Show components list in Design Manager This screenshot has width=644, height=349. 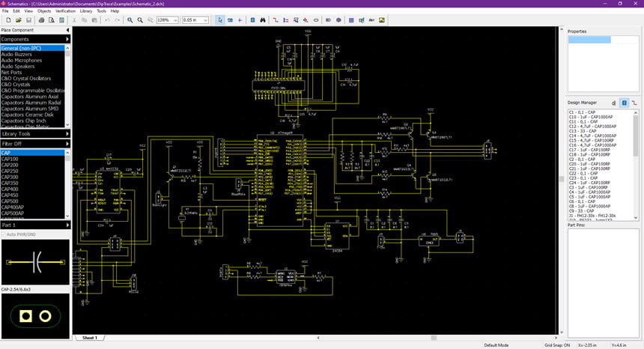624,103
